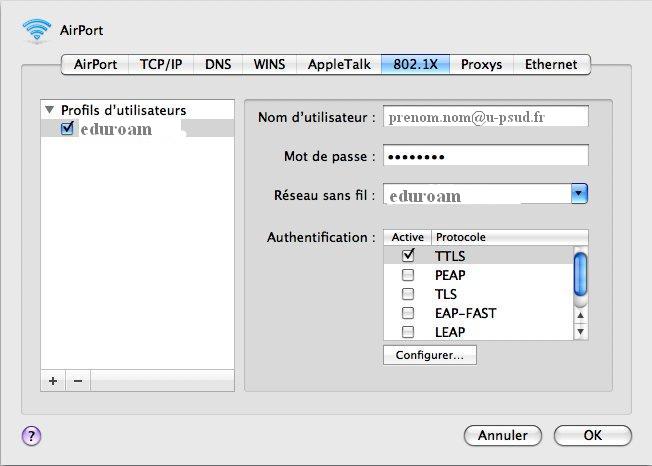This screenshot has width=652, height=466.
Task: Switch to the Ethernet tab
Action: pyautogui.click(x=551, y=64)
